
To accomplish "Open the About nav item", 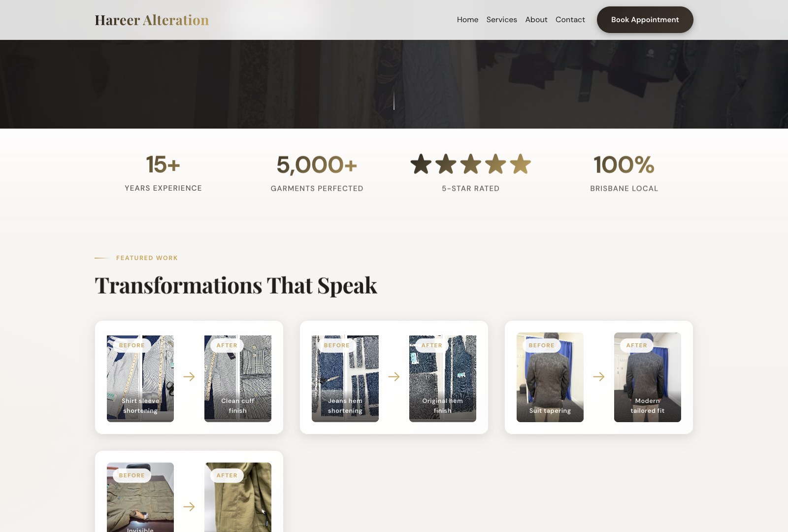I will (536, 20).
